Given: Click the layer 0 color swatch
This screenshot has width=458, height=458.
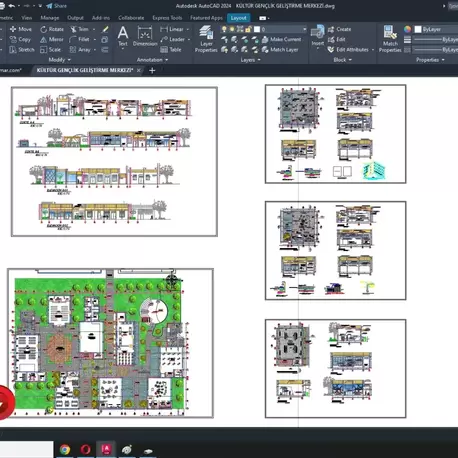Looking at the screenshot, I should click(257, 29).
